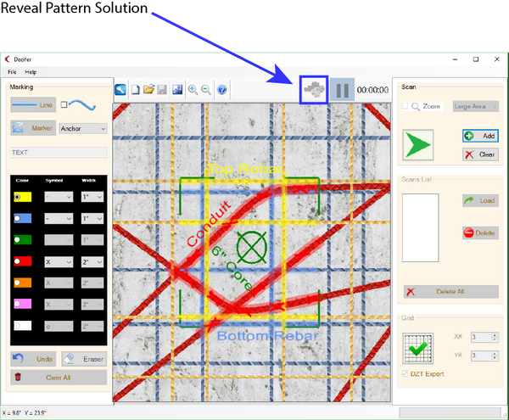509x420 pixels.
Task: Open red row X symbol dropdown
Action: pos(59,261)
